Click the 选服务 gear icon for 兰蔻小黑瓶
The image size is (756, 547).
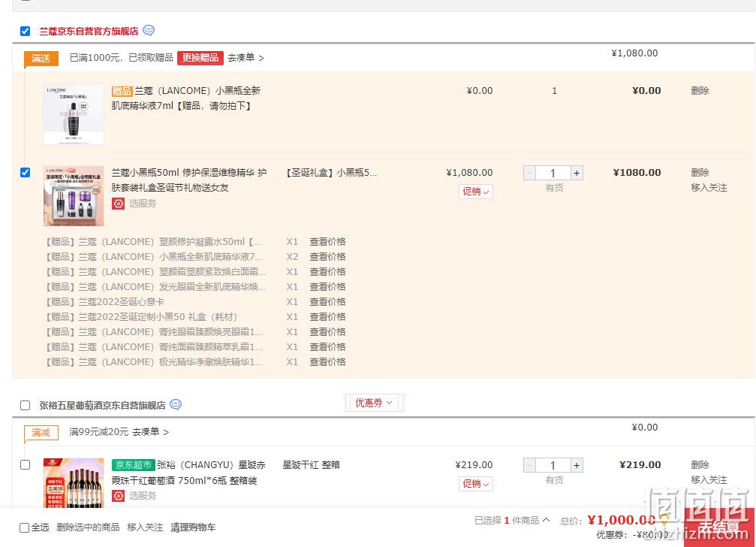[118, 204]
